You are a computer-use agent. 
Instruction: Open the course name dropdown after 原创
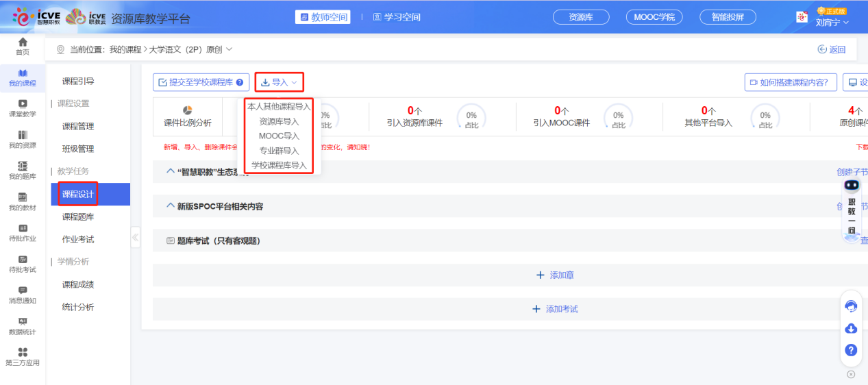pos(229,49)
